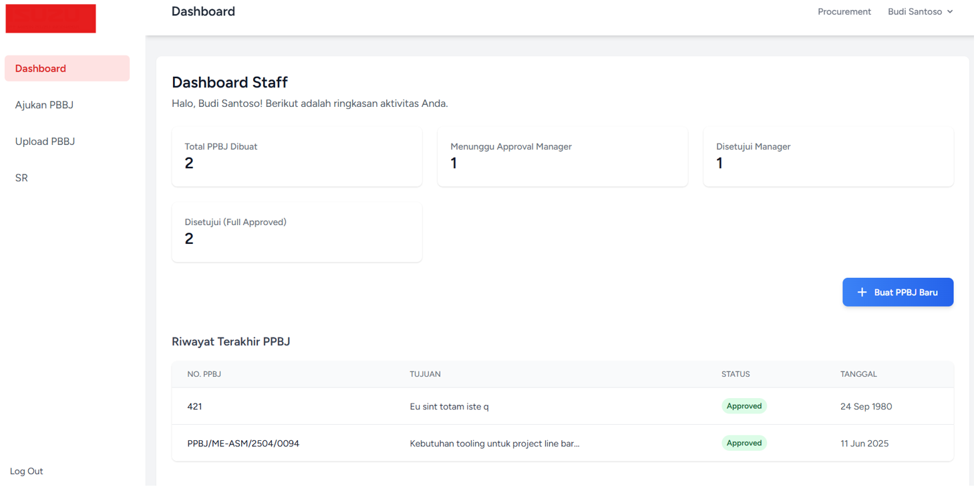The image size is (980, 489).
Task: Expand the Budi Santoso user dropdown chevron
Action: 950,11
